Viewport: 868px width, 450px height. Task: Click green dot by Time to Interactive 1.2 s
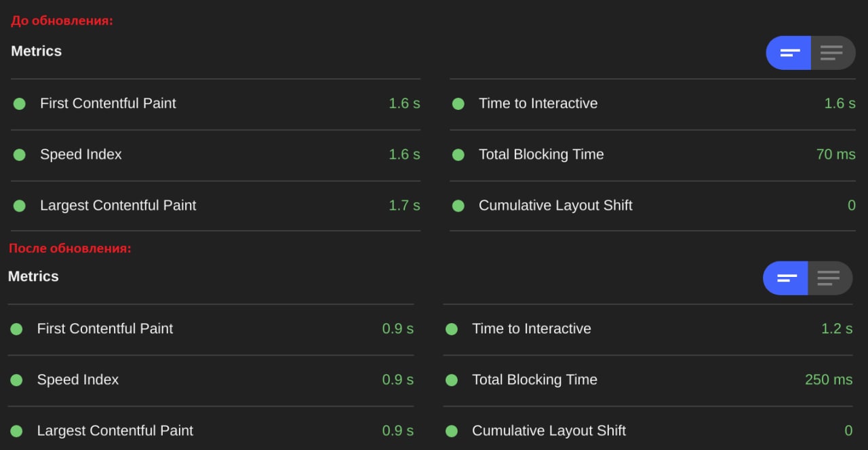point(452,329)
